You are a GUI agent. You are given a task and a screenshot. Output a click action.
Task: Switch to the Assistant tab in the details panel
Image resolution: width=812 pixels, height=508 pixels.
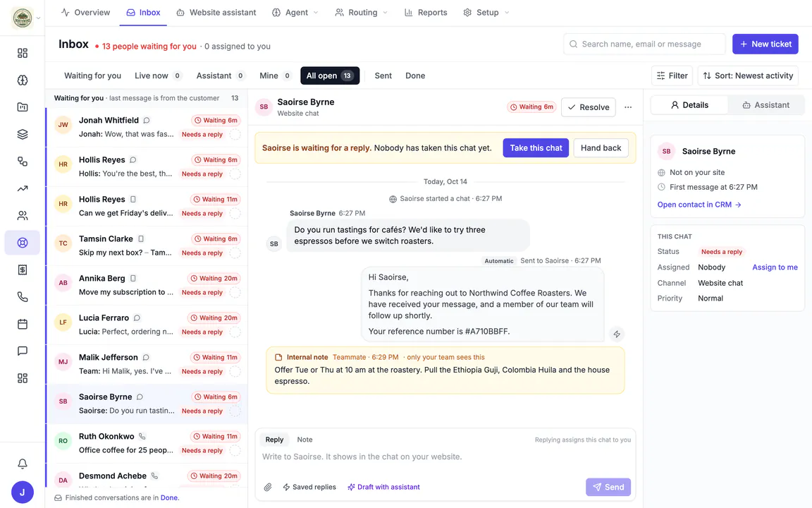click(x=765, y=104)
